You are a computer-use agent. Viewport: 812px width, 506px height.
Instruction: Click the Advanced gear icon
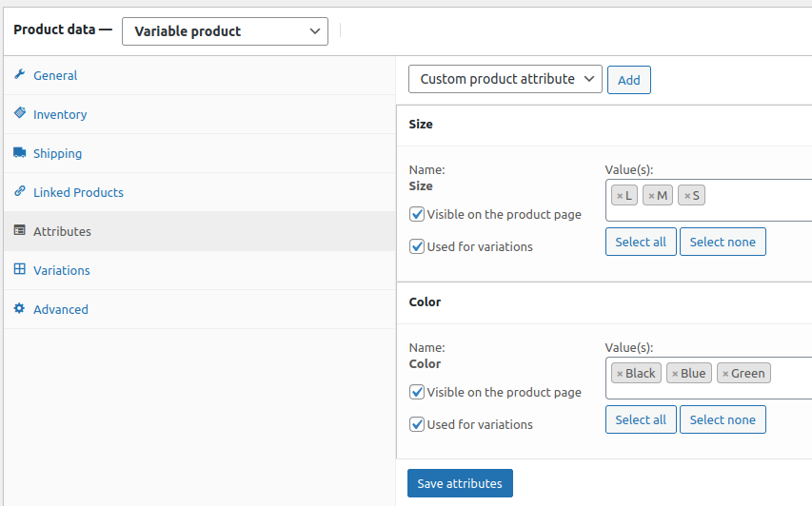(20, 308)
